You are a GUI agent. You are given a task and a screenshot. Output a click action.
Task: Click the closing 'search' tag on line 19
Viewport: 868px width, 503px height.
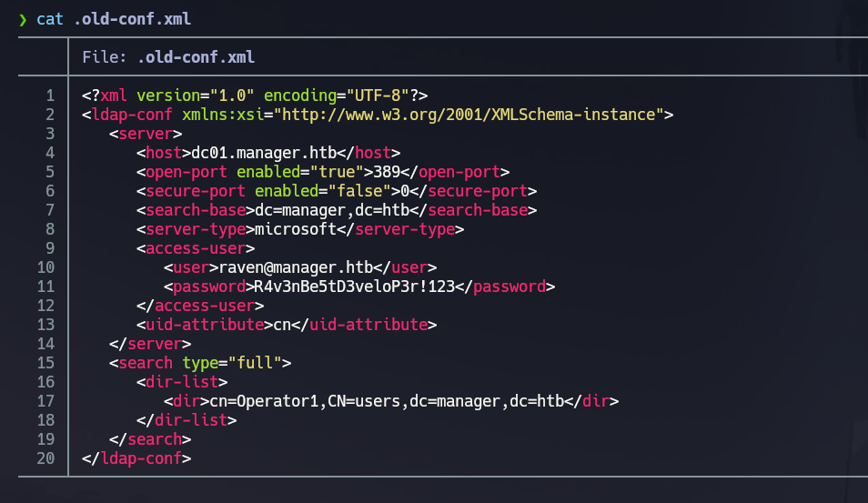tap(150, 439)
